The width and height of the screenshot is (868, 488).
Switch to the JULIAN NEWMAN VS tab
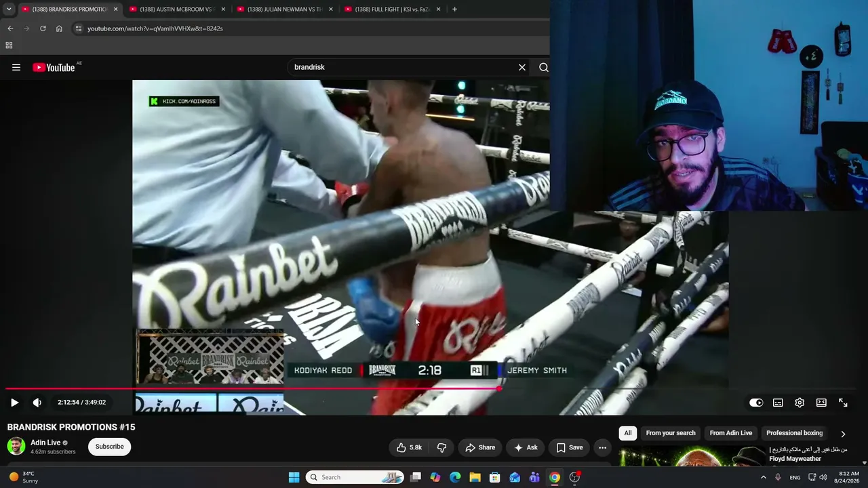click(x=283, y=9)
